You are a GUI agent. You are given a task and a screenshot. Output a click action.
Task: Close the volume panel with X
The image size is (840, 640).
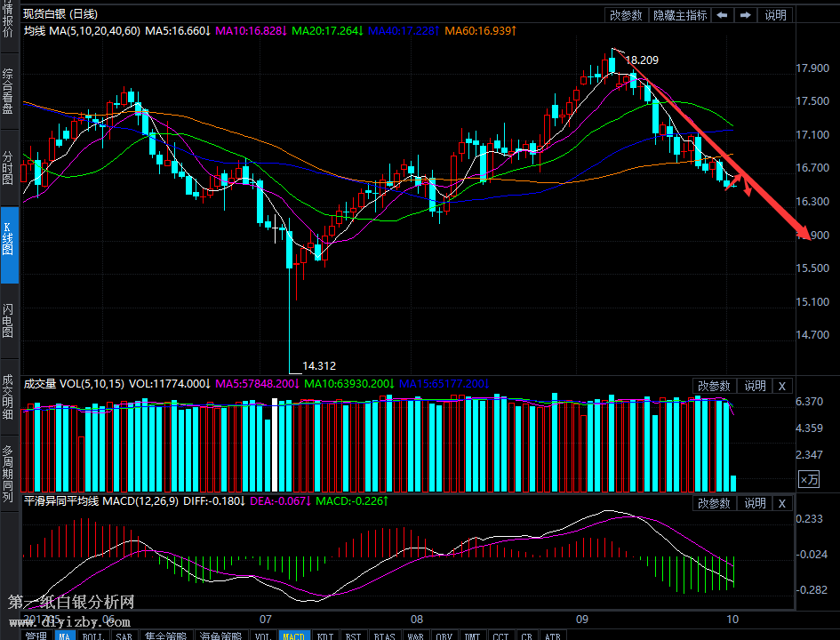[x=781, y=386]
